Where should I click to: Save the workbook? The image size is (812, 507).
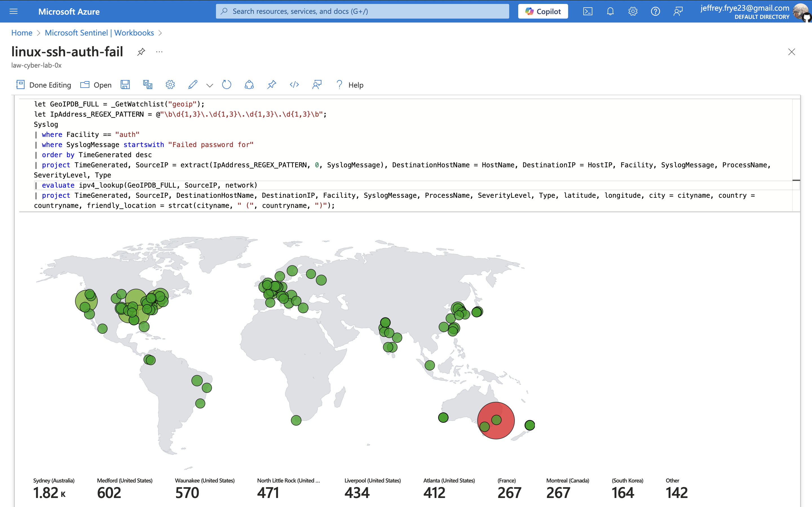pyautogui.click(x=125, y=85)
